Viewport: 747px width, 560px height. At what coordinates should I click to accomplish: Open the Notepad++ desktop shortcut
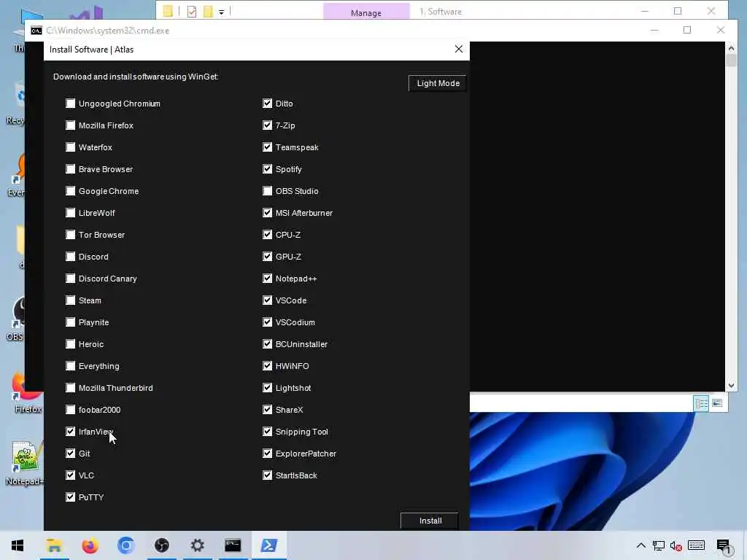point(25,463)
